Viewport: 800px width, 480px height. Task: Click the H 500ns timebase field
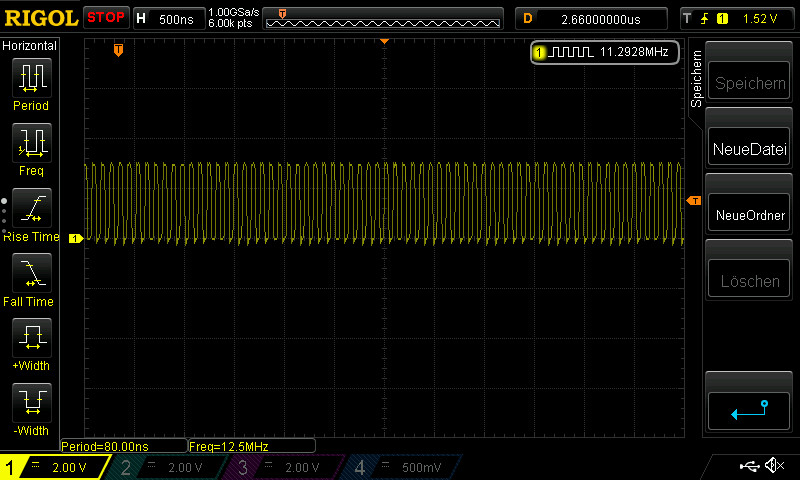(169, 19)
